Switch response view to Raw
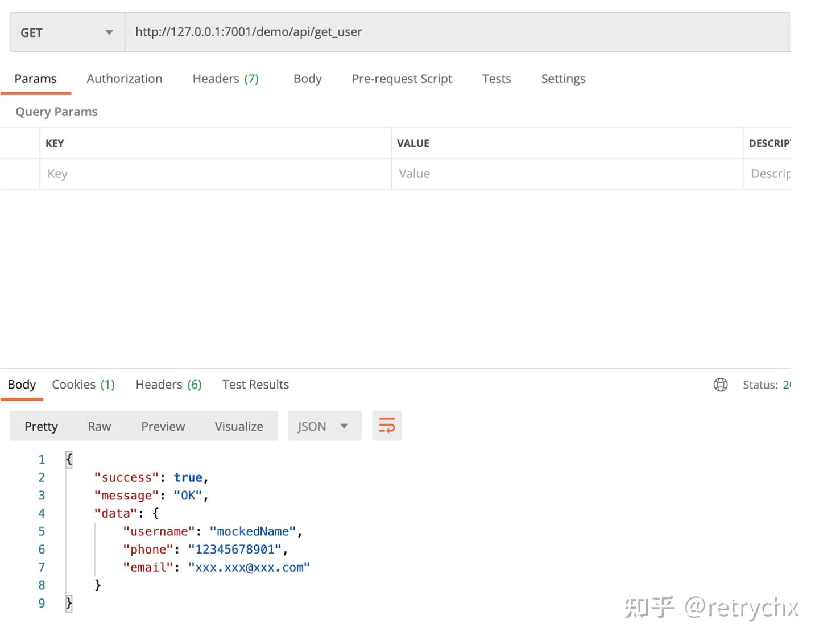This screenshot has width=819, height=644. 99,426
